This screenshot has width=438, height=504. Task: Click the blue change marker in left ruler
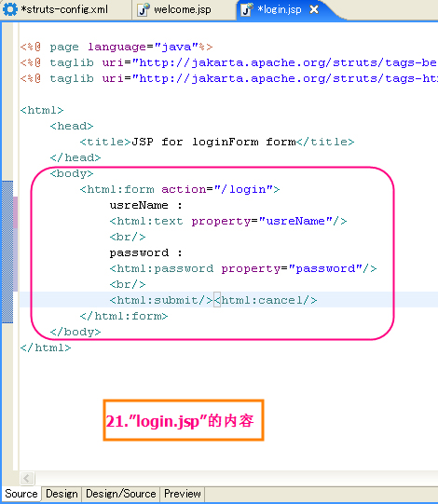click(7, 252)
